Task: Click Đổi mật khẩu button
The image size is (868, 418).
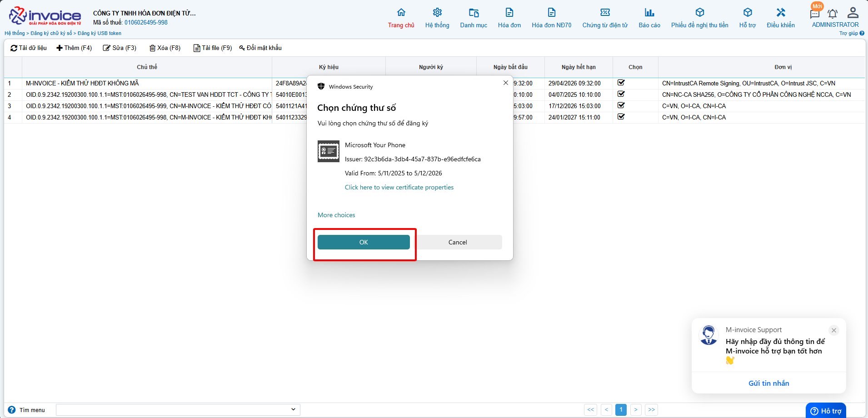Action: (260, 48)
